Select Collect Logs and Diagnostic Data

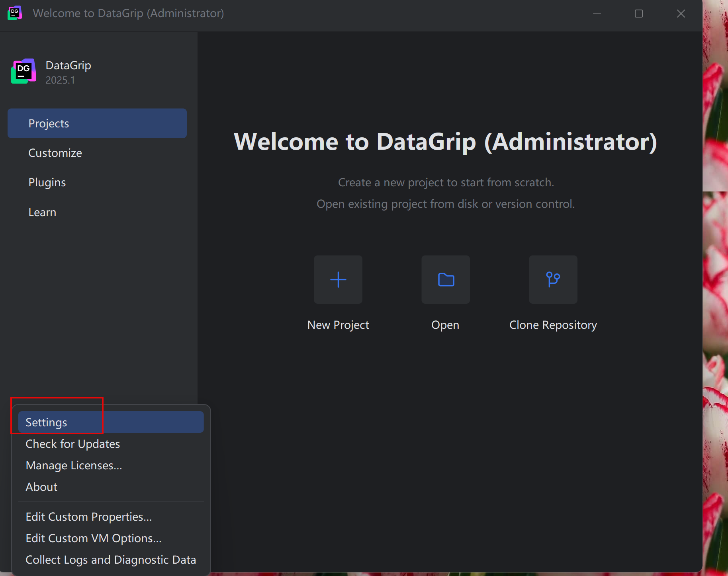111,560
